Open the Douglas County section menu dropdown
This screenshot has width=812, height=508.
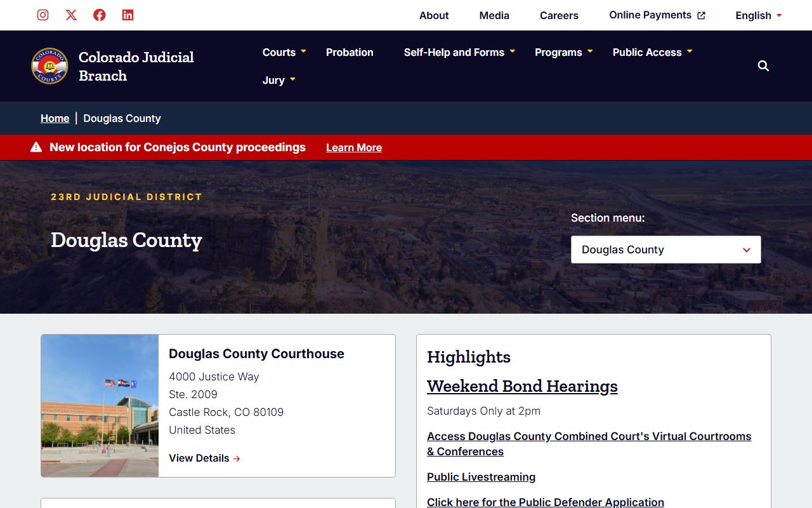[665, 250]
